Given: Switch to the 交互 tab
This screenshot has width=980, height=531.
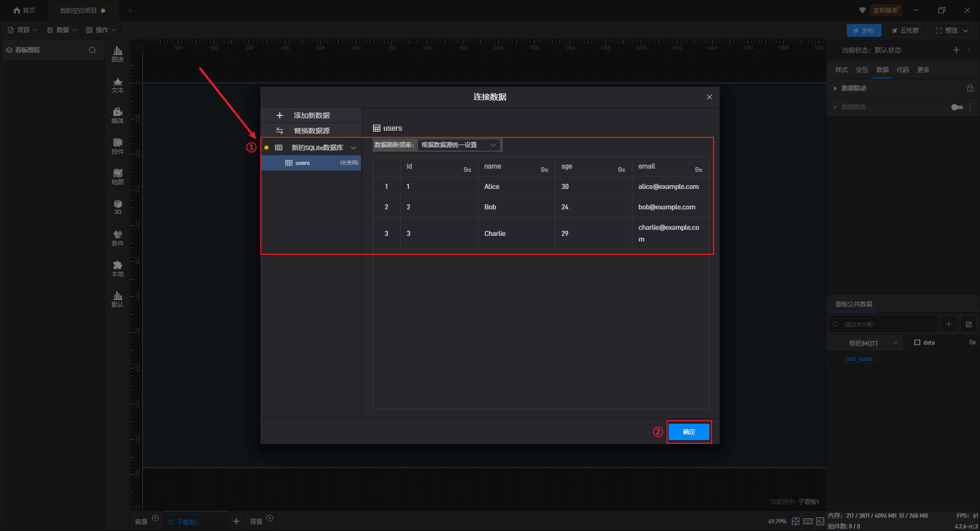Looking at the screenshot, I should coord(862,70).
